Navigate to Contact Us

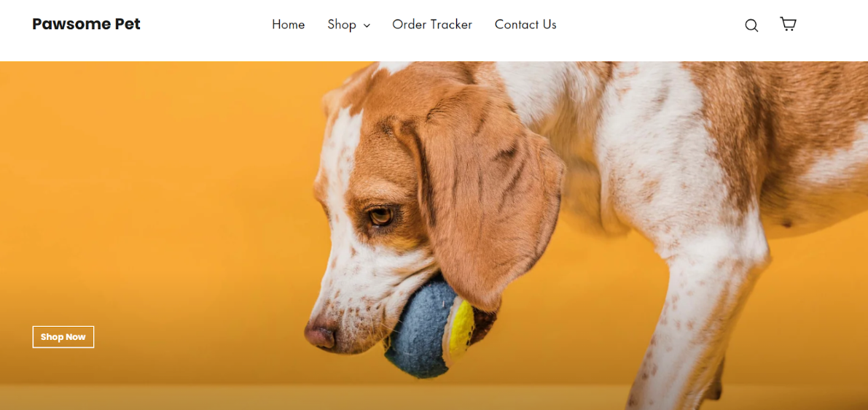(525, 24)
